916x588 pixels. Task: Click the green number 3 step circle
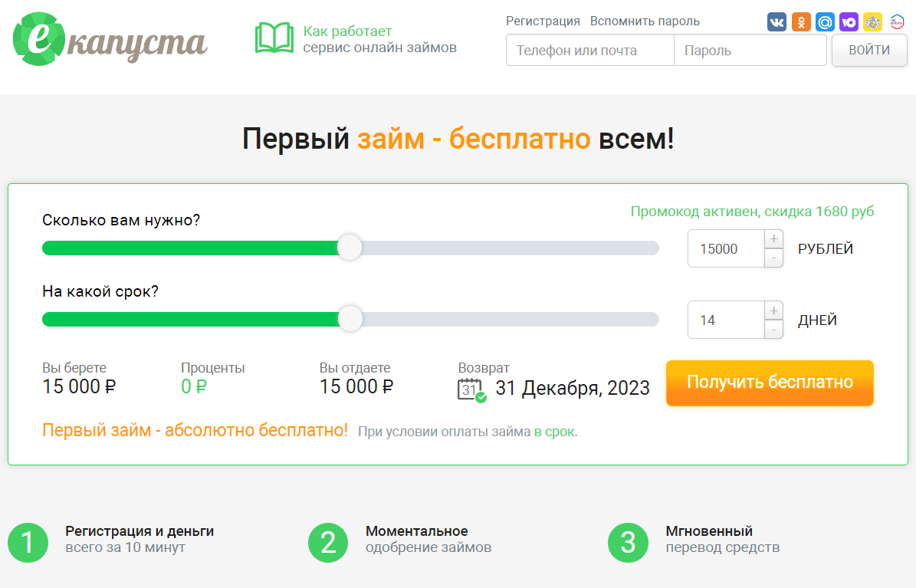coord(628,543)
